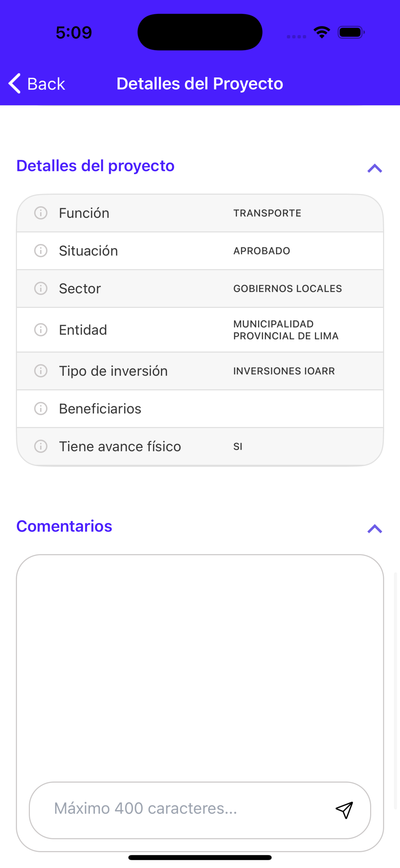Send comment with the paper plane icon
The image size is (400, 868).
[x=344, y=810]
